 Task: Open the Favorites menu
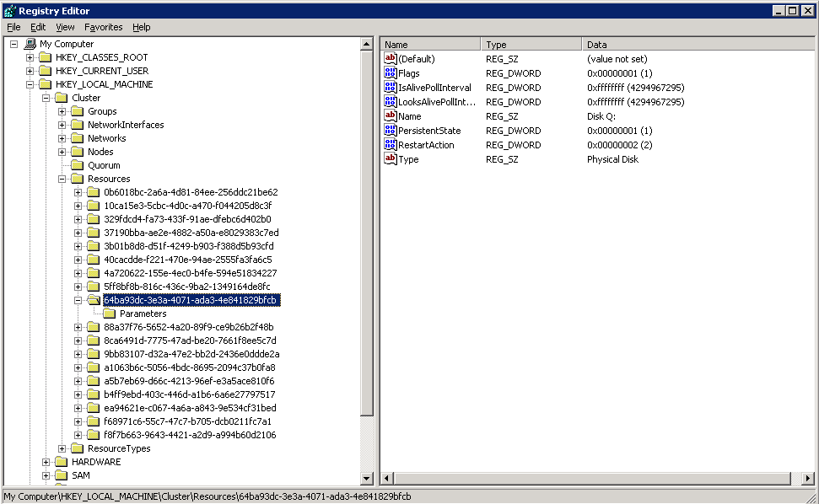click(103, 27)
